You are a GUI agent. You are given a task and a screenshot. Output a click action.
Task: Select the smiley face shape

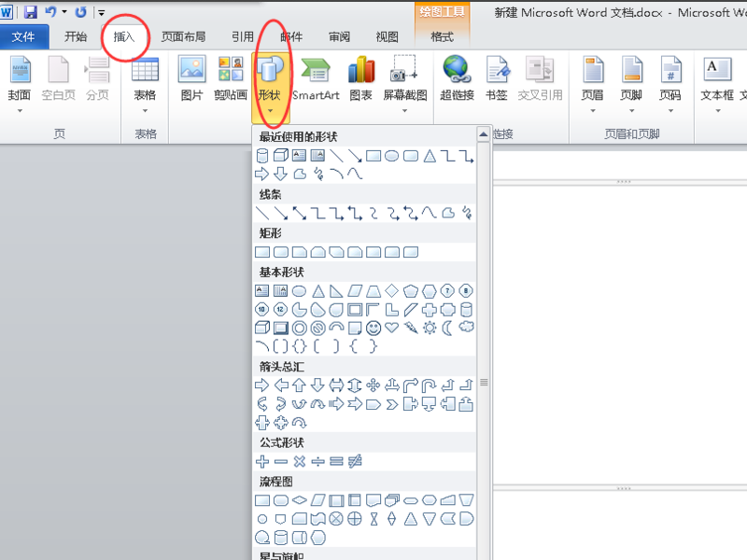coord(373,329)
